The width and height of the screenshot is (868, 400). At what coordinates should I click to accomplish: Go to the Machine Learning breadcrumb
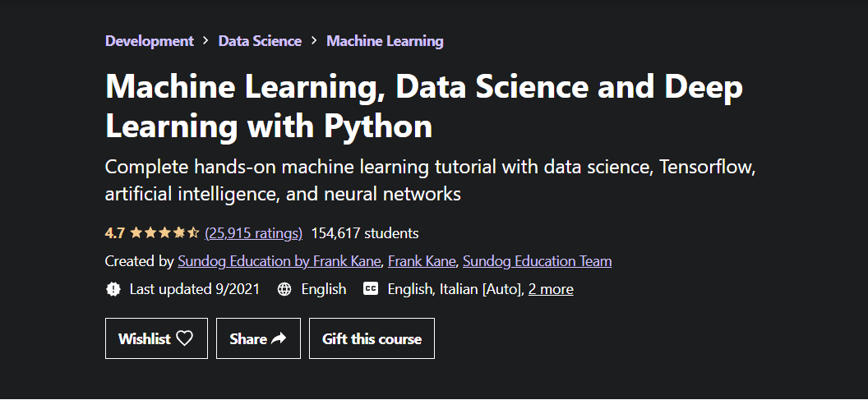pyautogui.click(x=385, y=41)
